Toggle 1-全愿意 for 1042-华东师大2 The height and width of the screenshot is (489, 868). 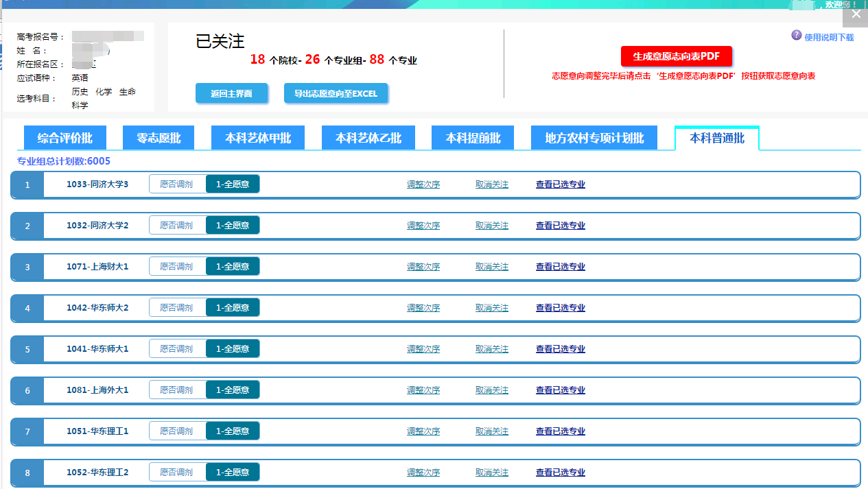[233, 307]
